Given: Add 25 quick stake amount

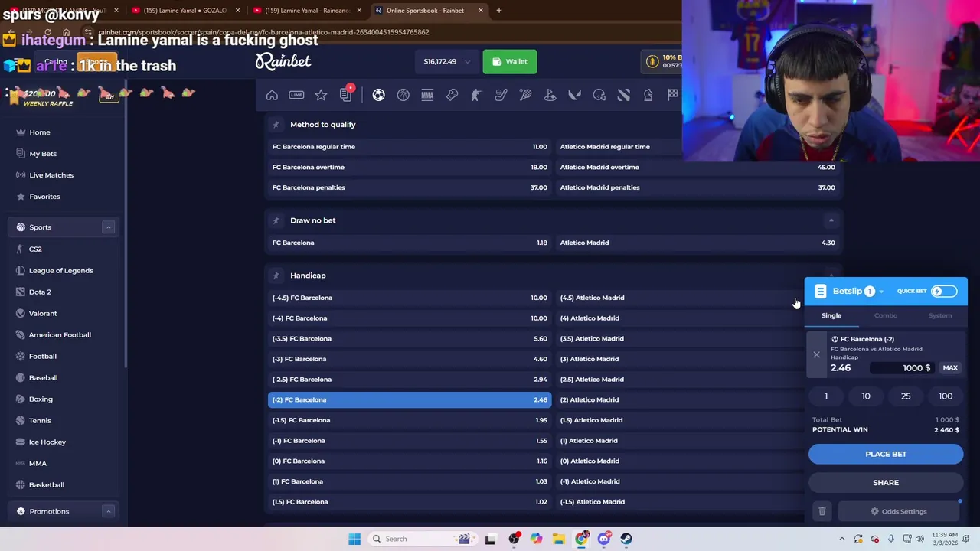Looking at the screenshot, I should 906,396.
